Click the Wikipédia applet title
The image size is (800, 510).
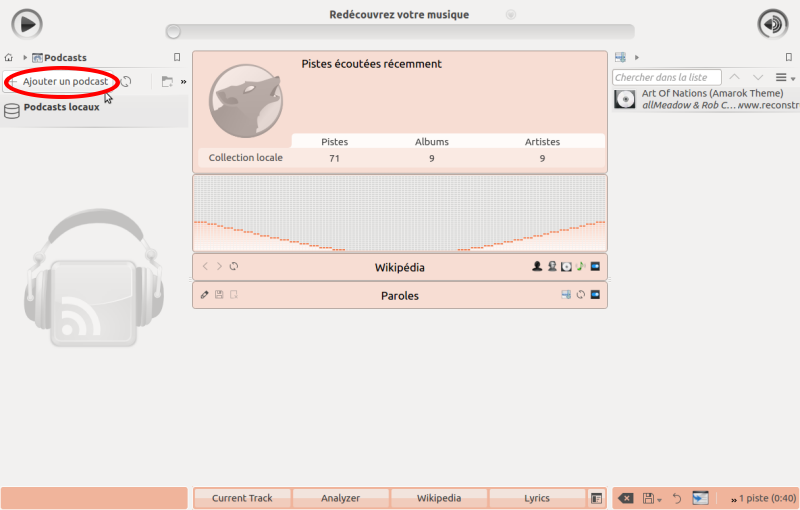tap(399, 267)
